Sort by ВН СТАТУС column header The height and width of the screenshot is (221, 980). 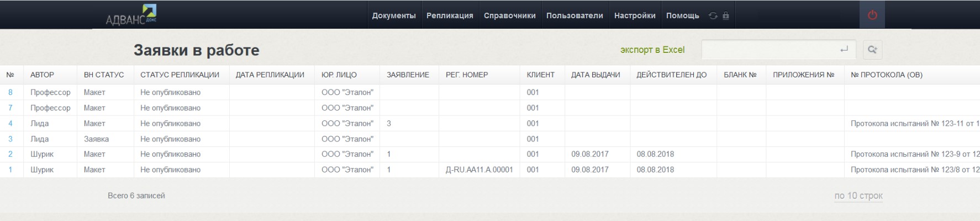(x=104, y=75)
